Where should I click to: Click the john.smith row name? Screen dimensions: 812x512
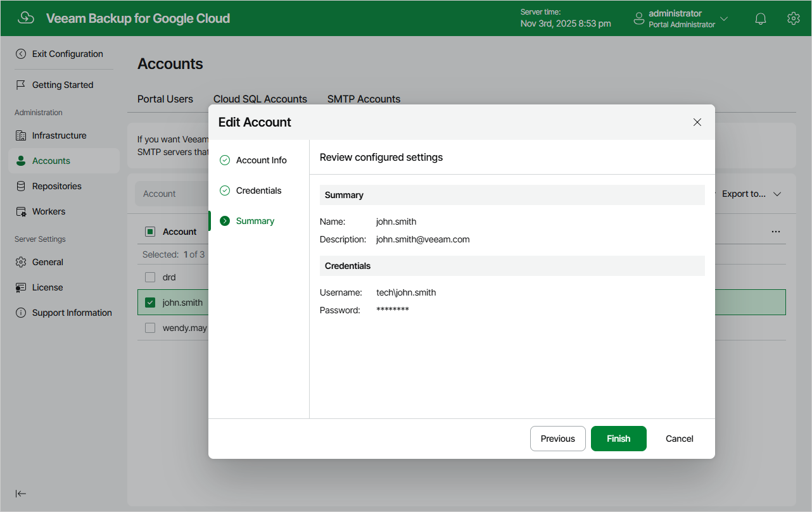pyautogui.click(x=182, y=303)
